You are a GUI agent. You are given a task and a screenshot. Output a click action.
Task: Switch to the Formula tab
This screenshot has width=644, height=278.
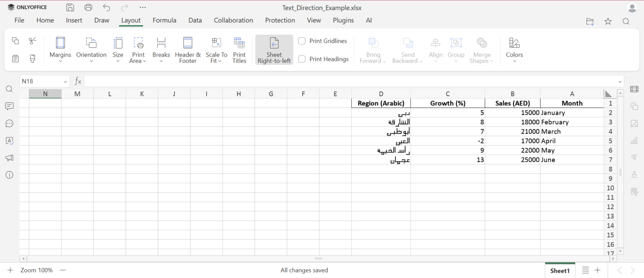[x=164, y=20]
